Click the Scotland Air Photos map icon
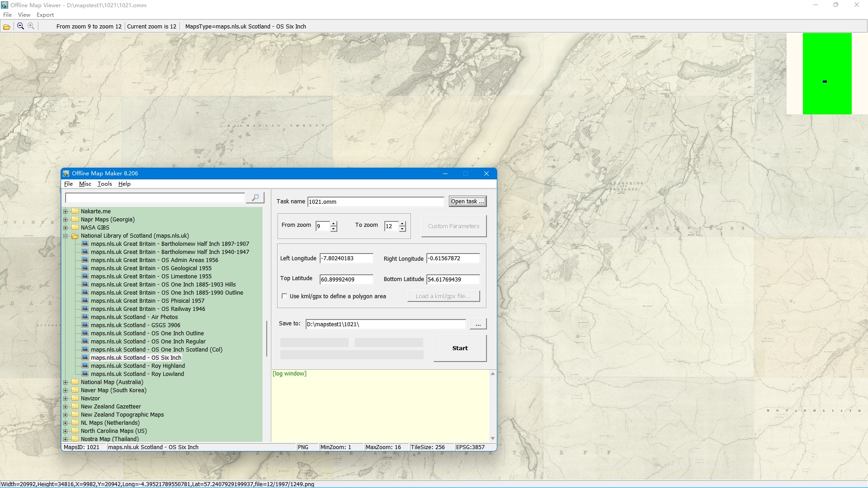 pyautogui.click(x=85, y=317)
